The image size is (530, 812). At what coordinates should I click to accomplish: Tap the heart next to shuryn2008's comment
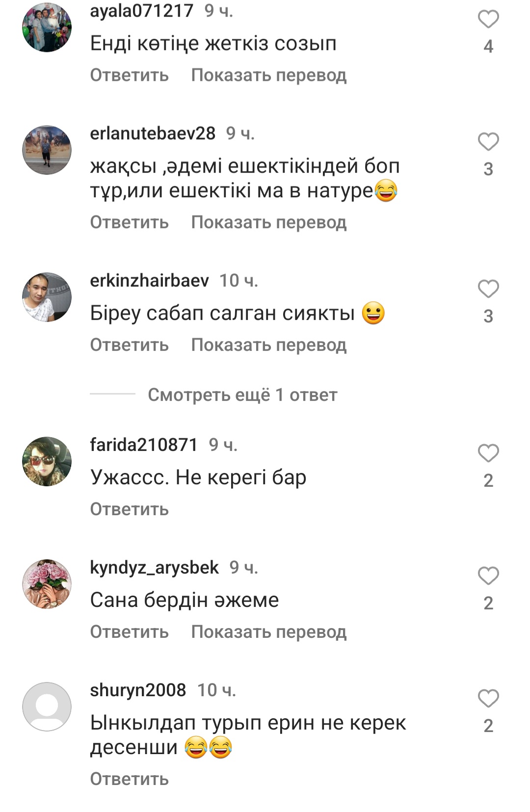pos(488,699)
